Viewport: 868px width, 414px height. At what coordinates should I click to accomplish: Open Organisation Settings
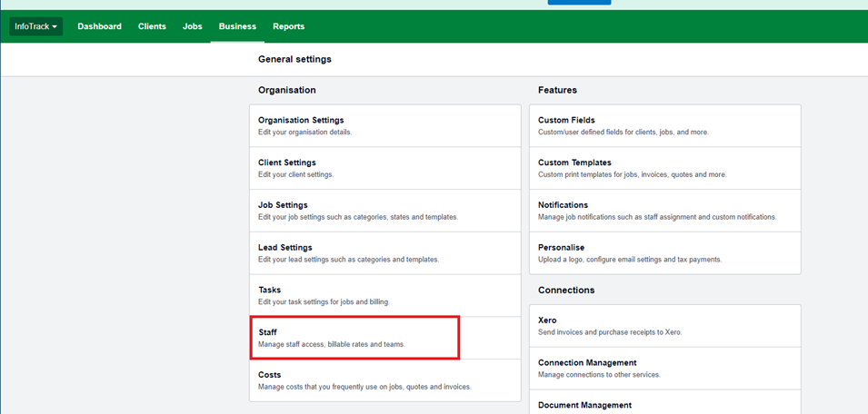pos(301,120)
